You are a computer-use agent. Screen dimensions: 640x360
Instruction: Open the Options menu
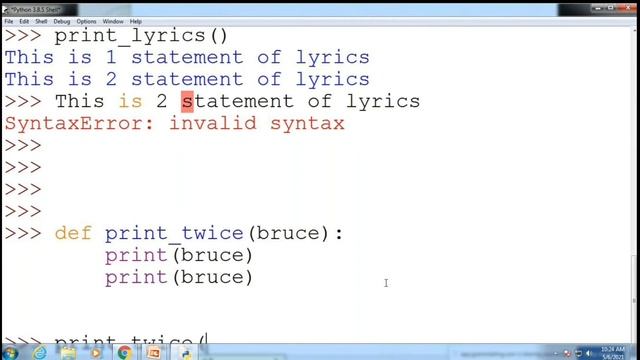tap(87, 21)
